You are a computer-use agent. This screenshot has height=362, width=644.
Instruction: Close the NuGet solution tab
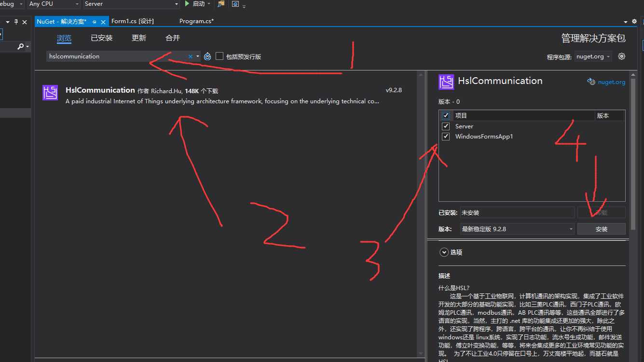(x=103, y=22)
